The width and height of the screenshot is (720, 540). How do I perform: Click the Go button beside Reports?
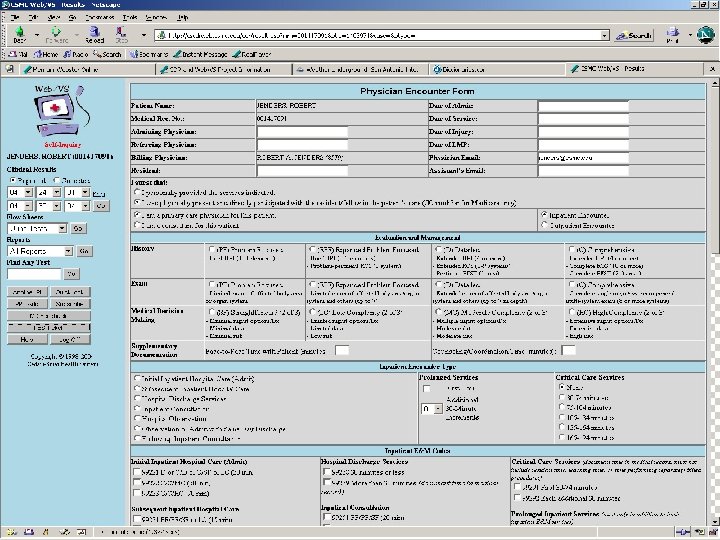(84, 251)
